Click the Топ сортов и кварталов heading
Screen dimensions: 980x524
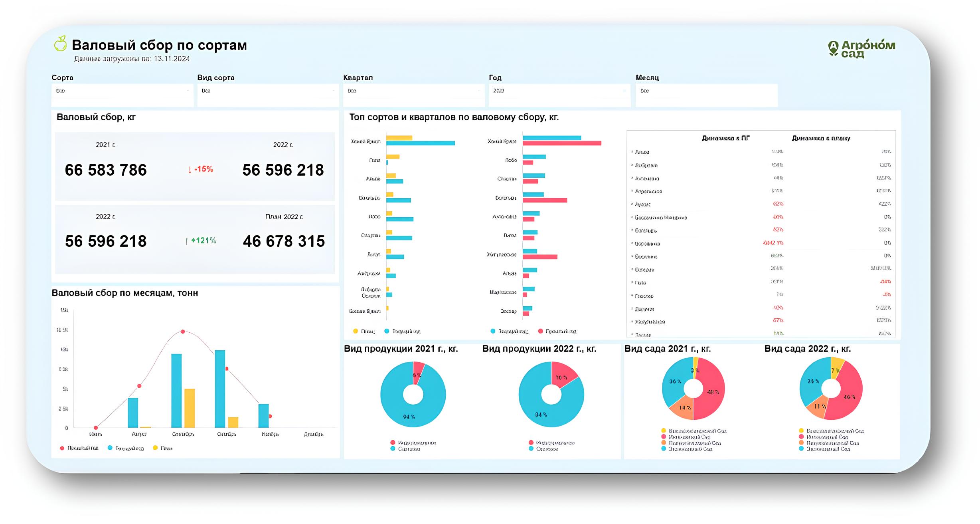[x=454, y=117]
